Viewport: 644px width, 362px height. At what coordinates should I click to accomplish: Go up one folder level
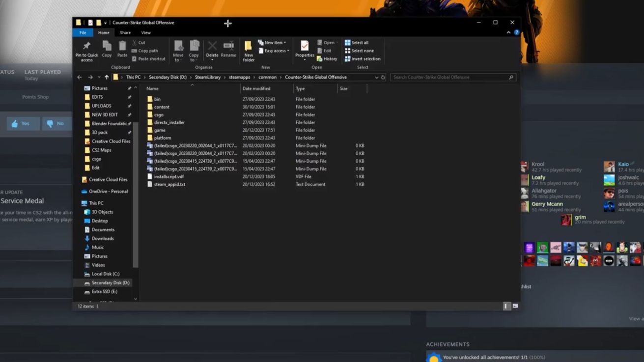coord(107,77)
